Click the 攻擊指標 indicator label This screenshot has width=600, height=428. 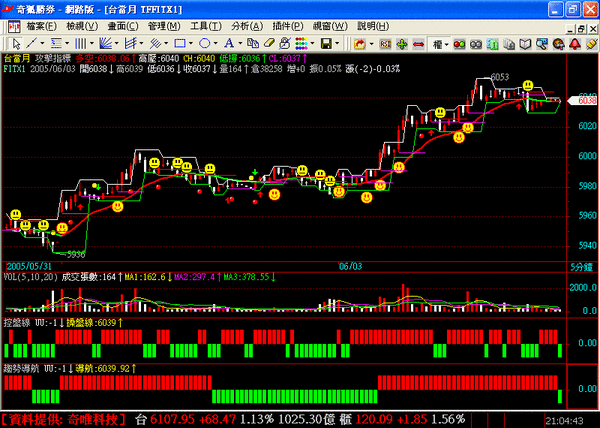click(x=53, y=59)
